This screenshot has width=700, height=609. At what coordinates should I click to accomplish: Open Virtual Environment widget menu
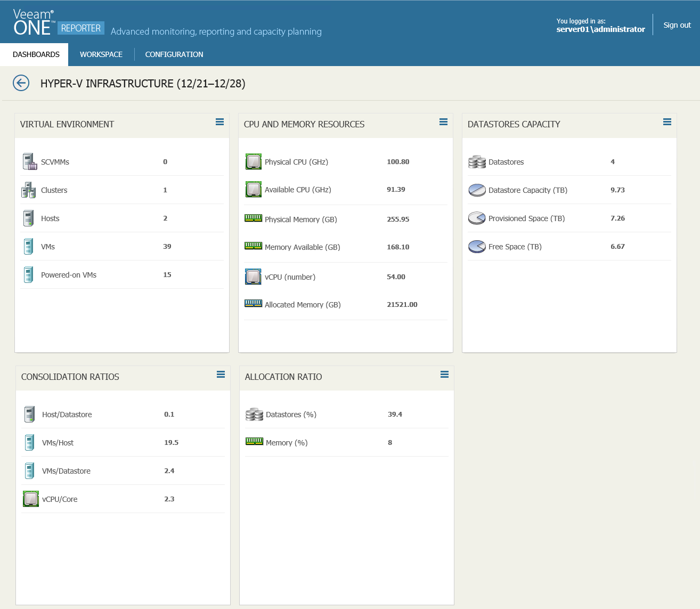(x=219, y=122)
